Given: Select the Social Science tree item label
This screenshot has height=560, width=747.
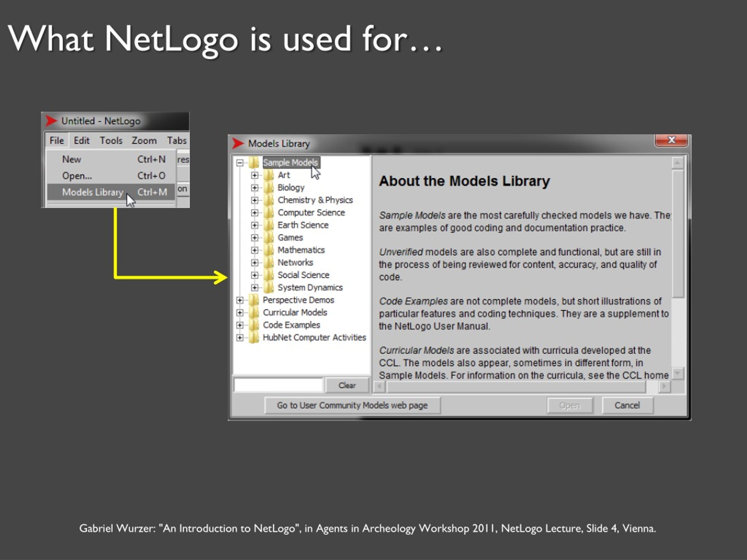Looking at the screenshot, I should point(303,275).
